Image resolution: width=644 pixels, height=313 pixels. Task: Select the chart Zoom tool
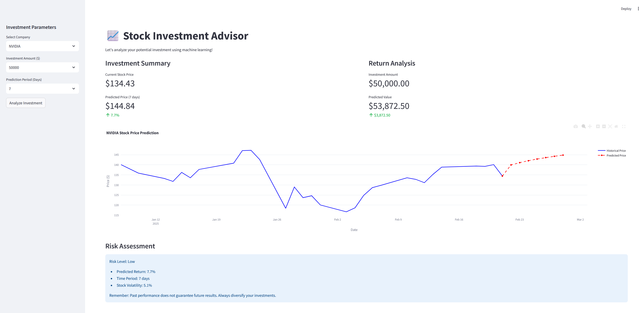(583, 126)
